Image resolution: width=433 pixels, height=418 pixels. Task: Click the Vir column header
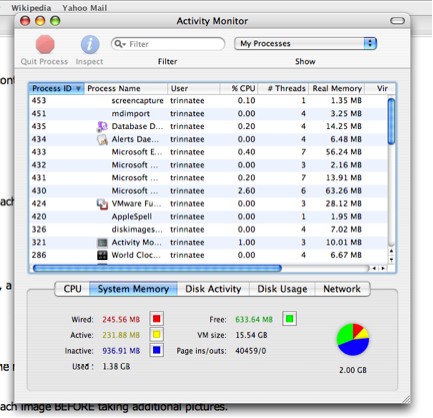(x=380, y=88)
